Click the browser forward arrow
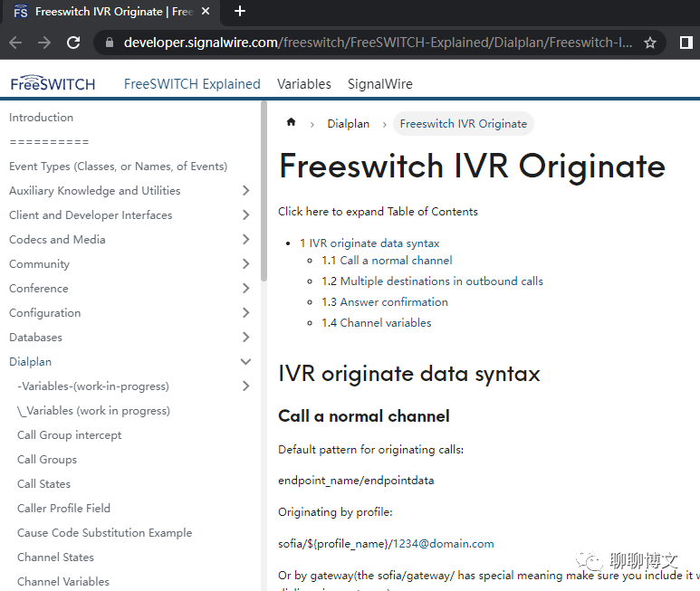Image resolution: width=700 pixels, height=591 pixels. pyautogui.click(x=44, y=43)
